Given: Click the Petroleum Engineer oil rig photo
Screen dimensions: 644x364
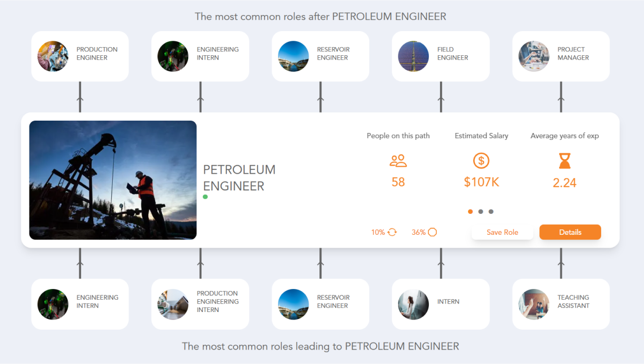Looking at the screenshot, I should [x=113, y=180].
